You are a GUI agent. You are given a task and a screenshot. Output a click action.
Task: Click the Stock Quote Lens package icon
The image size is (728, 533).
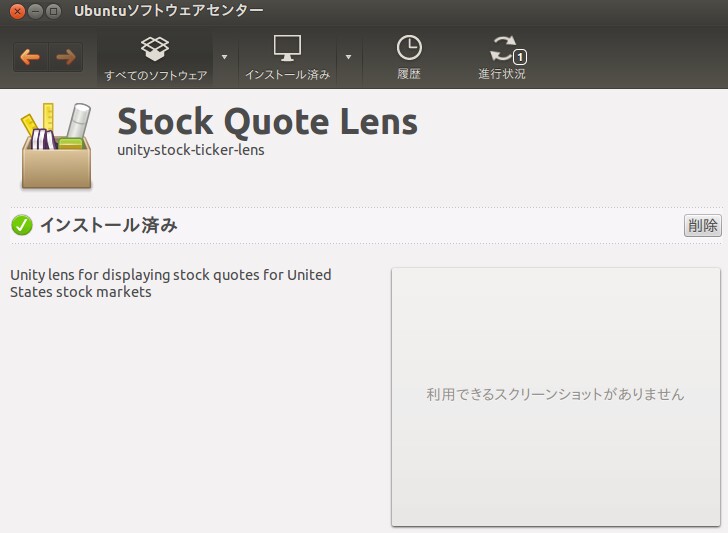56,146
